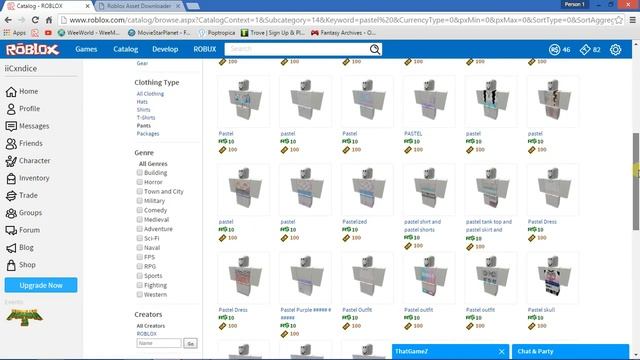Click the creator Name input field

(x=159, y=344)
